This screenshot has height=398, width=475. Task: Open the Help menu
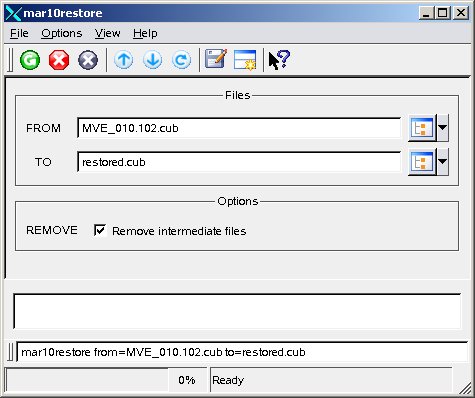pyautogui.click(x=145, y=33)
